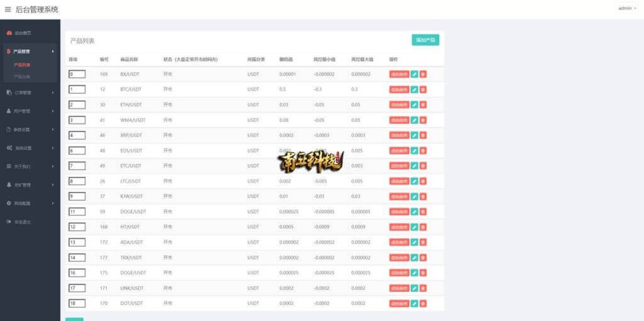The width and height of the screenshot is (644, 321).
Task: Toggle market status for the BX/USDT row
Action: tap(399, 74)
